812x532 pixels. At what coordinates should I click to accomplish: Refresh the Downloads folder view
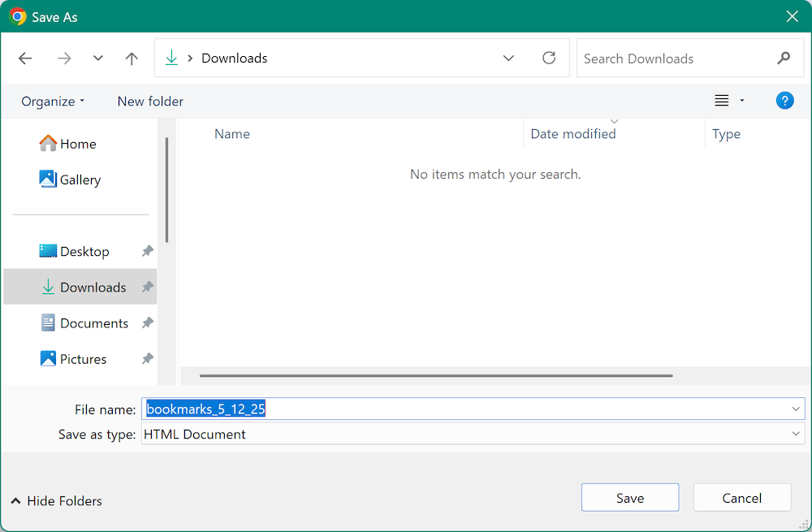(x=549, y=58)
